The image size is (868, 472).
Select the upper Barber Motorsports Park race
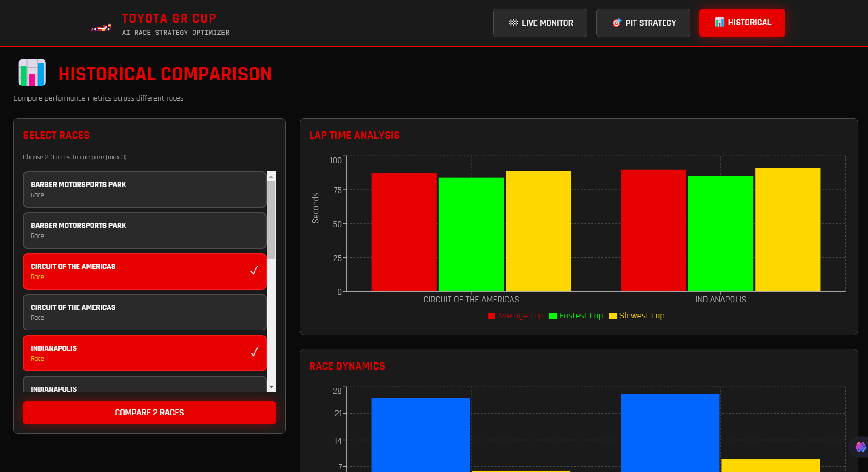tap(145, 189)
